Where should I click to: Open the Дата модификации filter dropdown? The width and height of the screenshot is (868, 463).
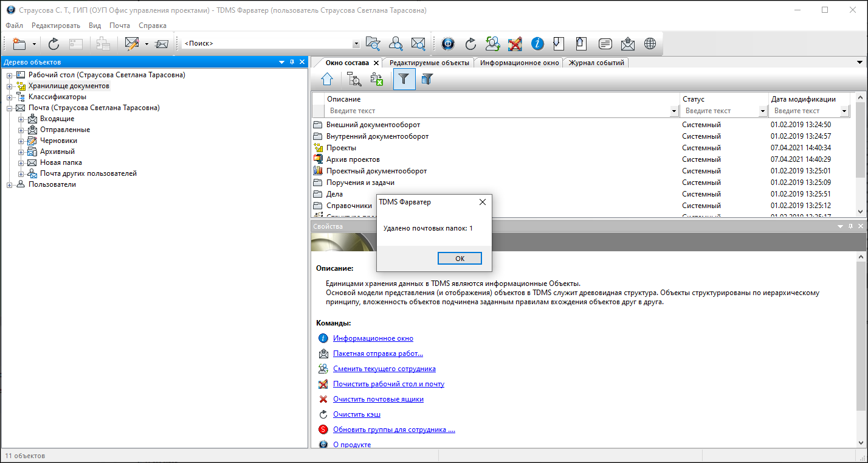click(x=844, y=111)
